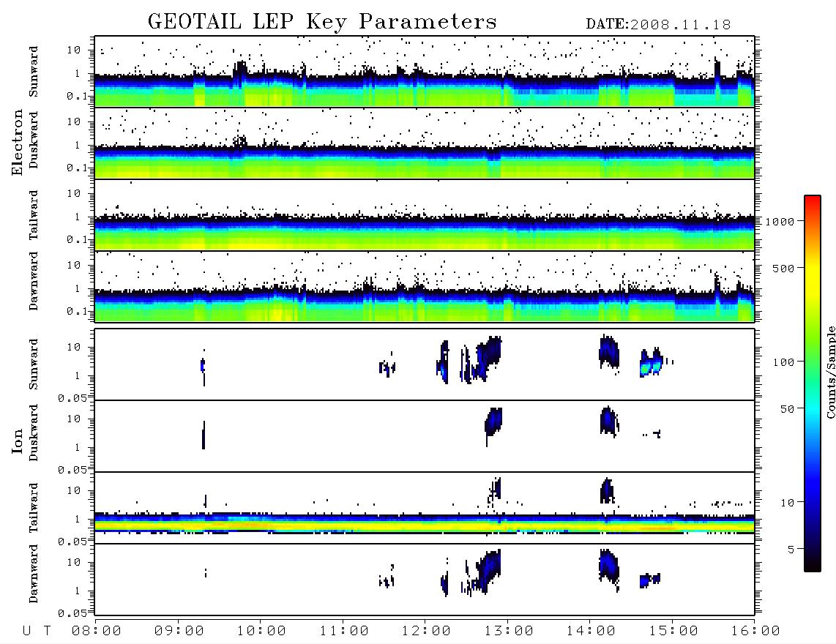Screen dimensions: 836x644
Task: Click the "5" color scale label
Action: click(x=791, y=550)
